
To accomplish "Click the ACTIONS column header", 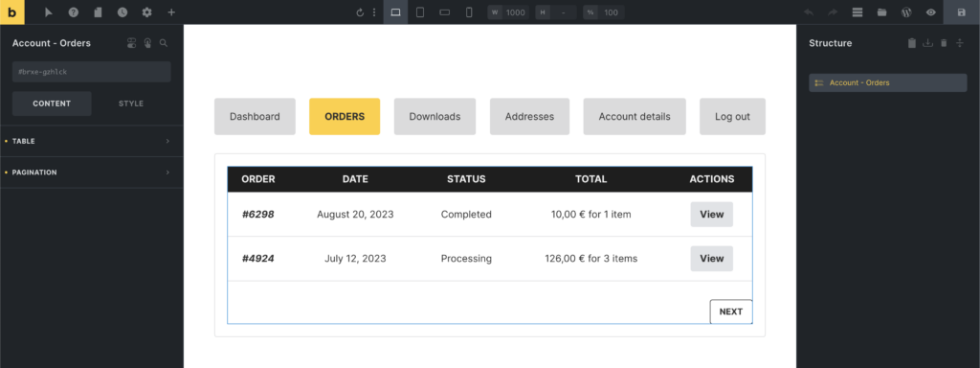I will [712, 179].
